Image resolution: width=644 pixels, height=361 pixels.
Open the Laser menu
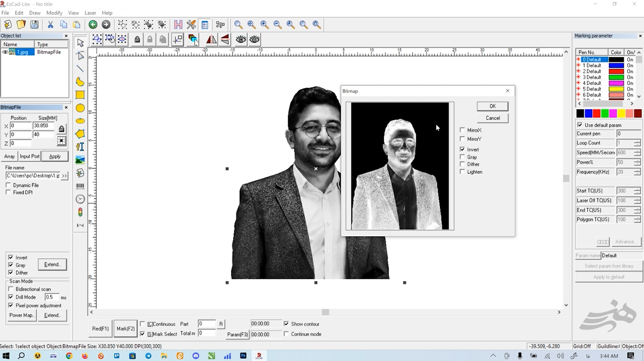pyautogui.click(x=90, y=13)
